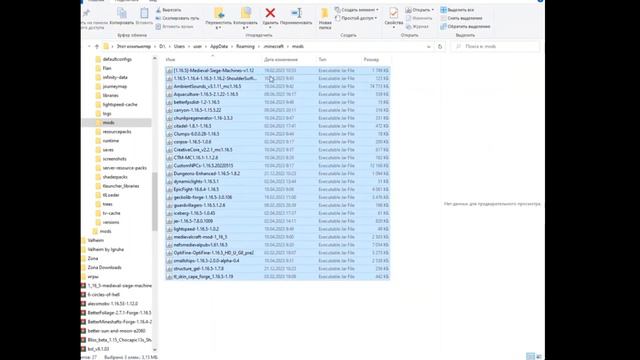Click the jar icon of OptiFine file
The width and height of the screenshot is (640, 360).
[x=169, y=253]
